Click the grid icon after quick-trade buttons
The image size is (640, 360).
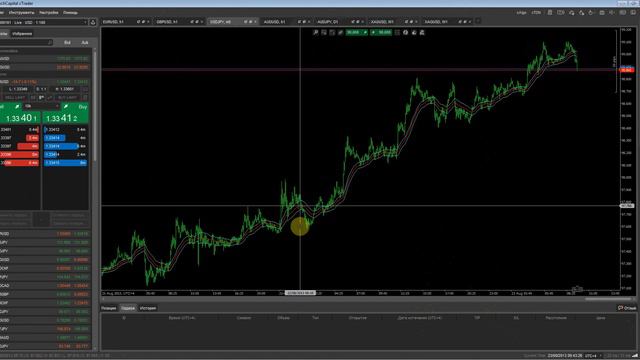coord(397,32)
